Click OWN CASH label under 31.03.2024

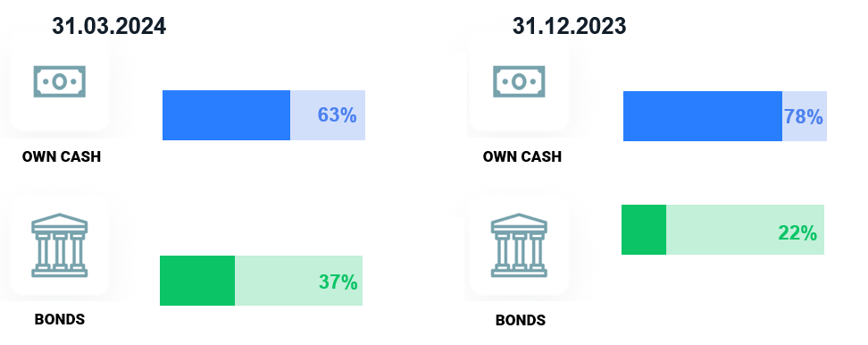(62, 156)
